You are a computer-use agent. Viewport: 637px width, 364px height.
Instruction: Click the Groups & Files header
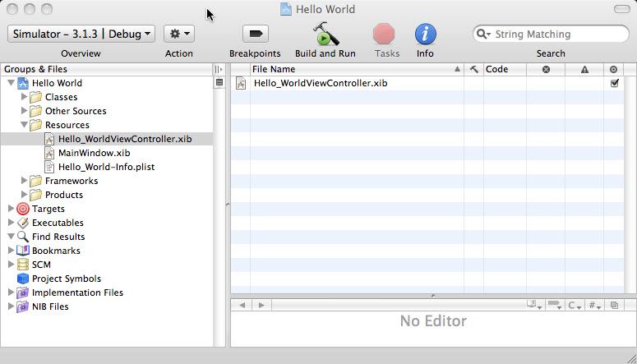(x=106, y=70)
